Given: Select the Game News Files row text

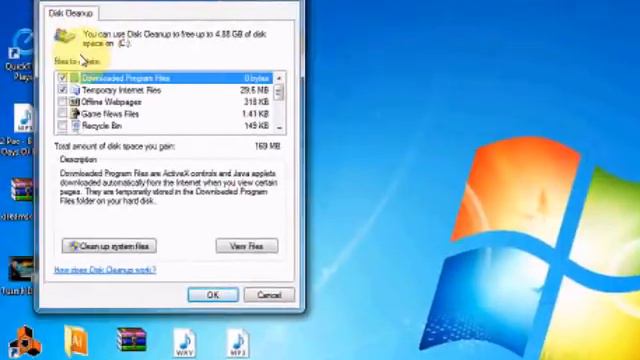Looking at the screenshot, I should click(x=110, y=114).
